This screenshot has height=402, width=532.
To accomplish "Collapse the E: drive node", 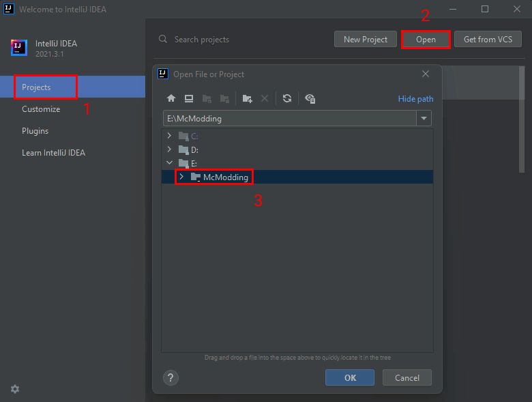I will click(169, 163).
